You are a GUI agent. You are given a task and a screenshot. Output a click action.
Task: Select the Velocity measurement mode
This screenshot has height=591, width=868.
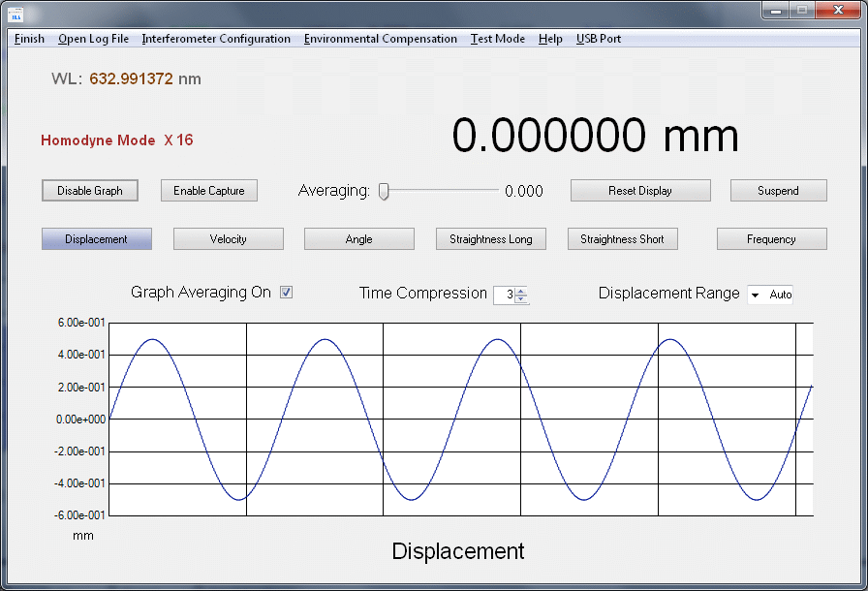coord(229,239)
